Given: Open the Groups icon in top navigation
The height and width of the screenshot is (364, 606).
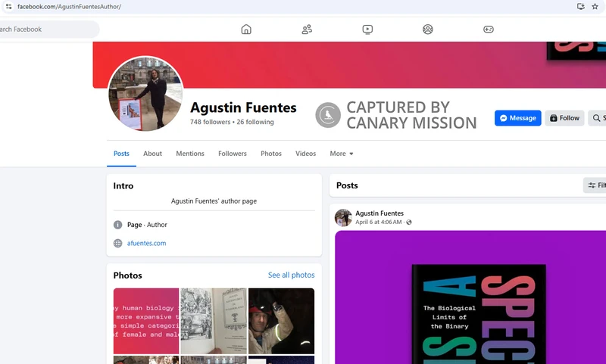Looking at the screenshot, I should (428, 30).
